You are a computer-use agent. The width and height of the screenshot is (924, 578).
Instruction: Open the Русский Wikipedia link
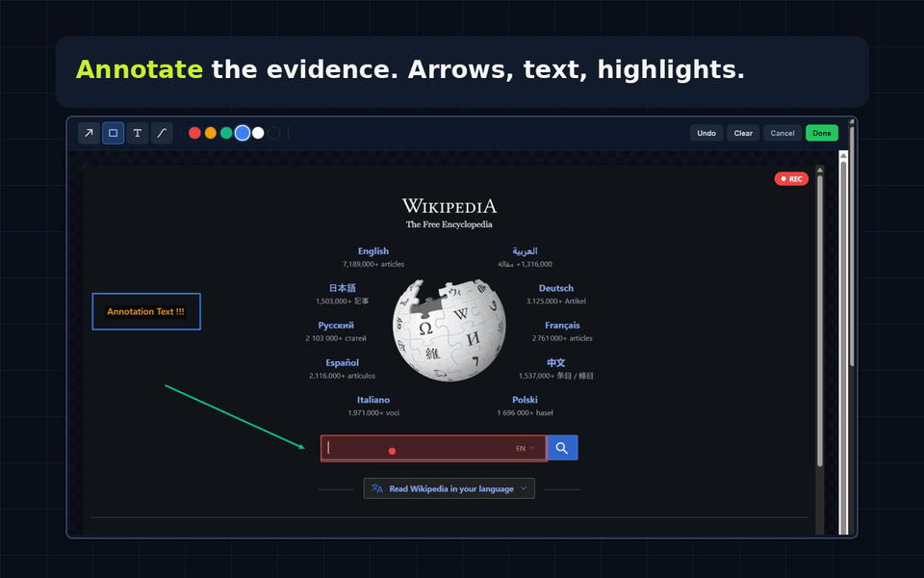click(336, 326)
